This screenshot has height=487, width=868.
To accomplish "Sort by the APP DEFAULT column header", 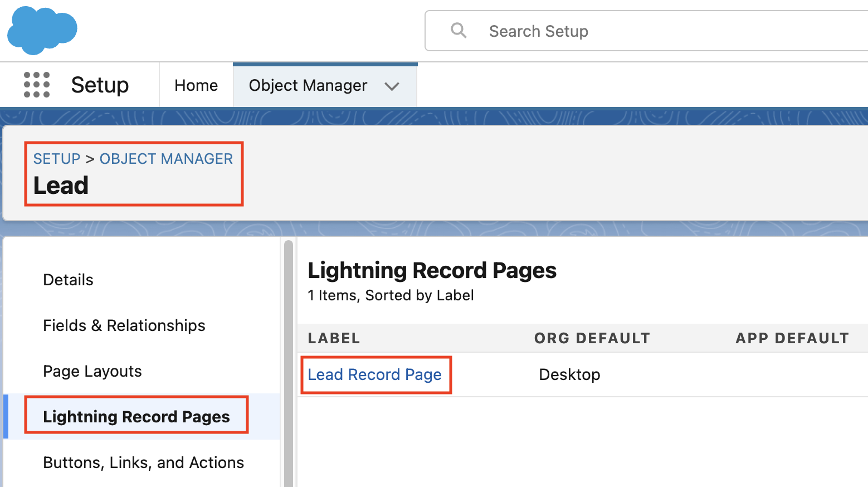I will [x=792, y=338].
